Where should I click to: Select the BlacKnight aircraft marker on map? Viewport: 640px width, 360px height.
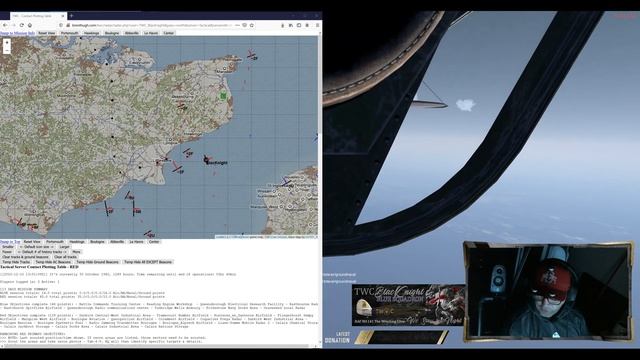click(x=207, y=159)
